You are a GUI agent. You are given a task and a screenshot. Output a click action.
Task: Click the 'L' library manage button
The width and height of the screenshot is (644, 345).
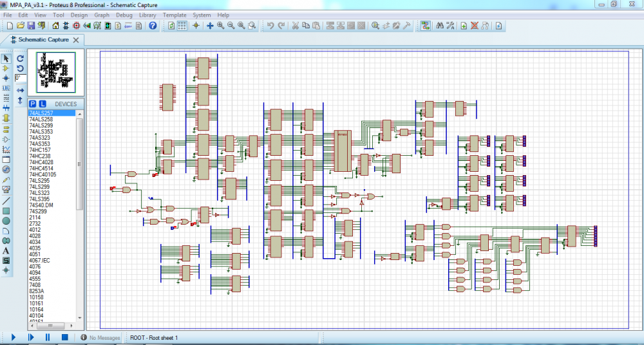coord(42,104)
